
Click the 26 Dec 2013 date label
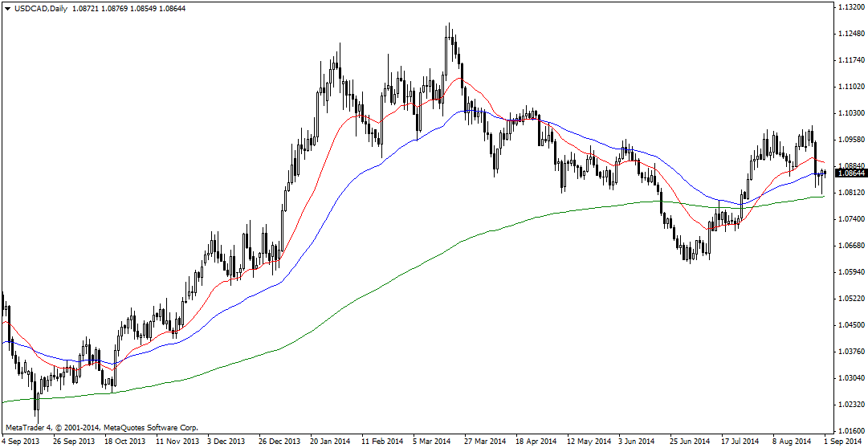[280, 442]
